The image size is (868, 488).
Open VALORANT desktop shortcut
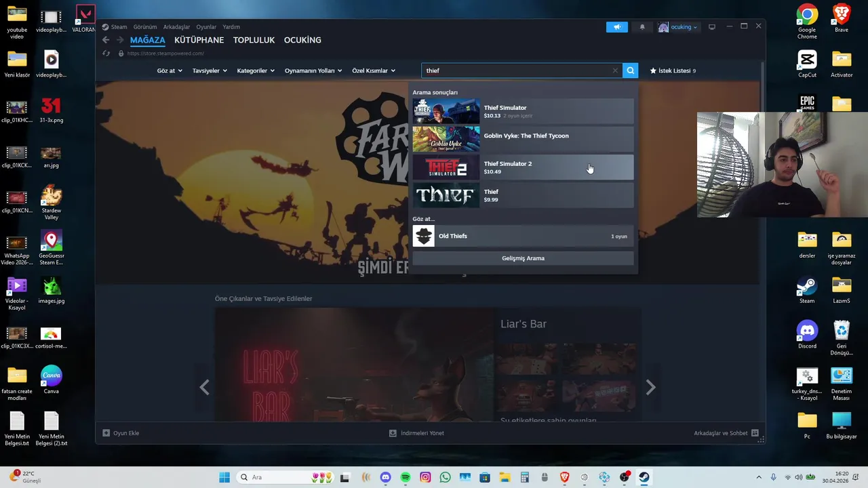85,19
